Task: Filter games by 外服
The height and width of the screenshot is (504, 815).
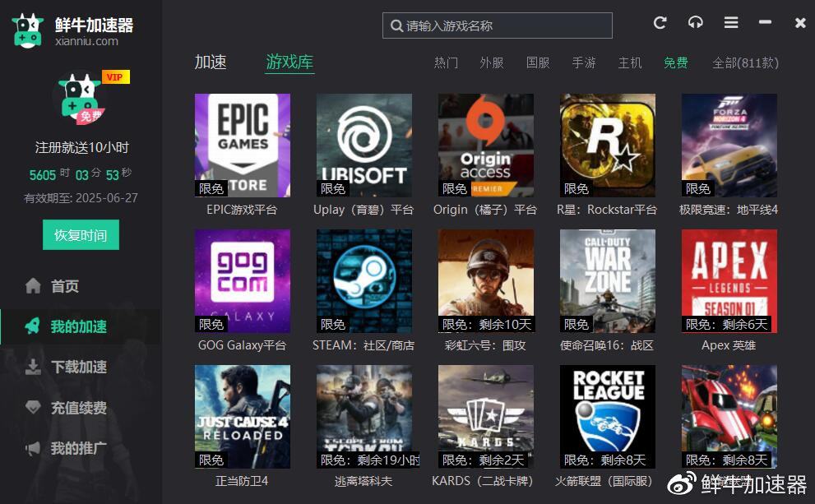Action: [492, 62]
